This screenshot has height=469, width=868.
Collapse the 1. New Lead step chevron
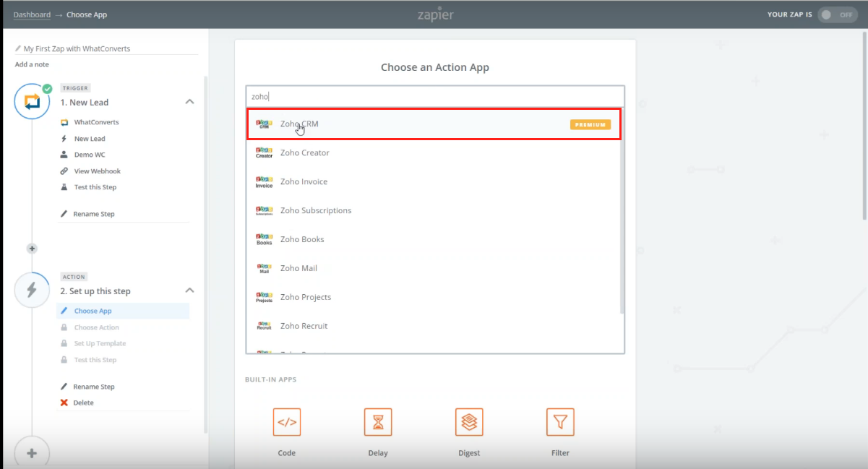pyautogui.click(x=189, y=102)
